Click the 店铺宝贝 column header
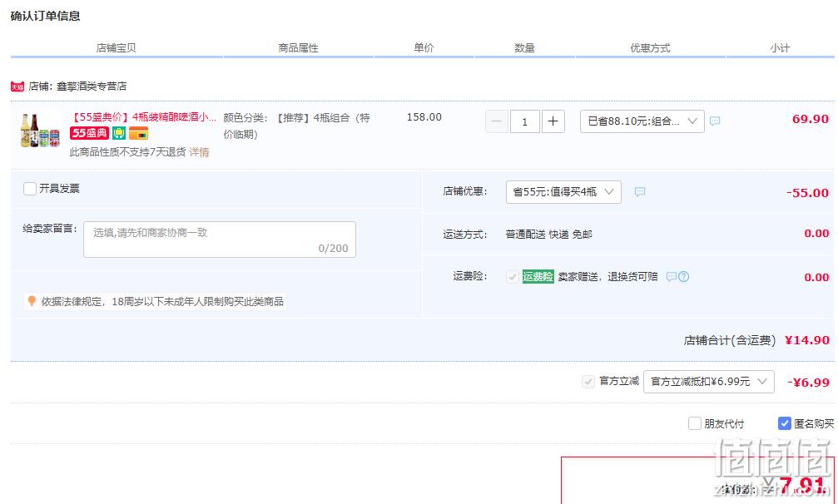 tap(116, 48)
